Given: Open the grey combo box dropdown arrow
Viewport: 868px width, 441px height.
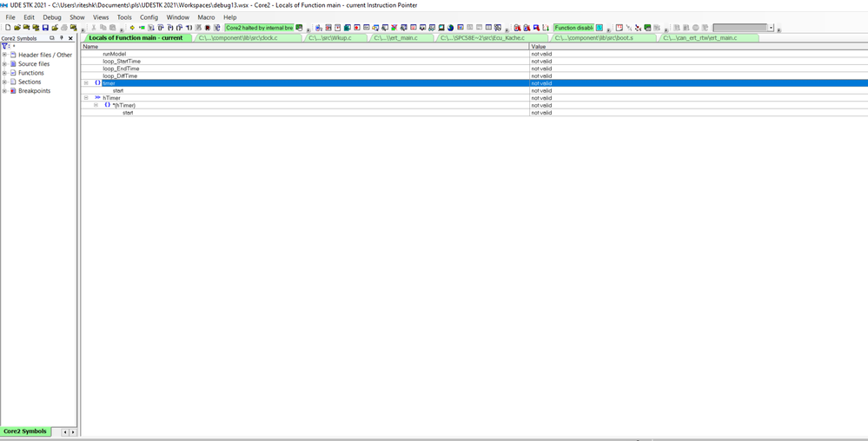Looking at the screenshot, I should [x=771, y=28].
